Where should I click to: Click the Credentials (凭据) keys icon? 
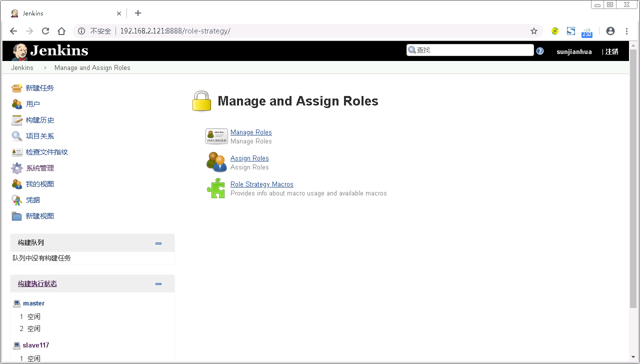(17, 200)
